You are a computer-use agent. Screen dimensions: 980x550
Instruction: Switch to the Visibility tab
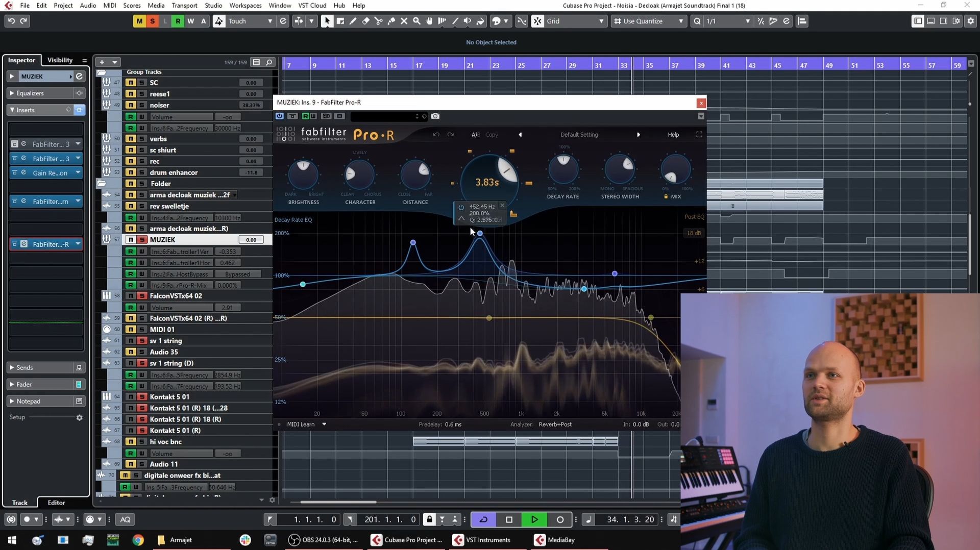[x=60, y=60]
